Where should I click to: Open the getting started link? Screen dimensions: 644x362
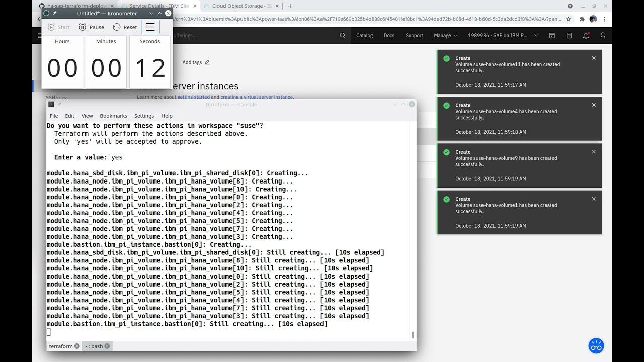tap(193, 97)
